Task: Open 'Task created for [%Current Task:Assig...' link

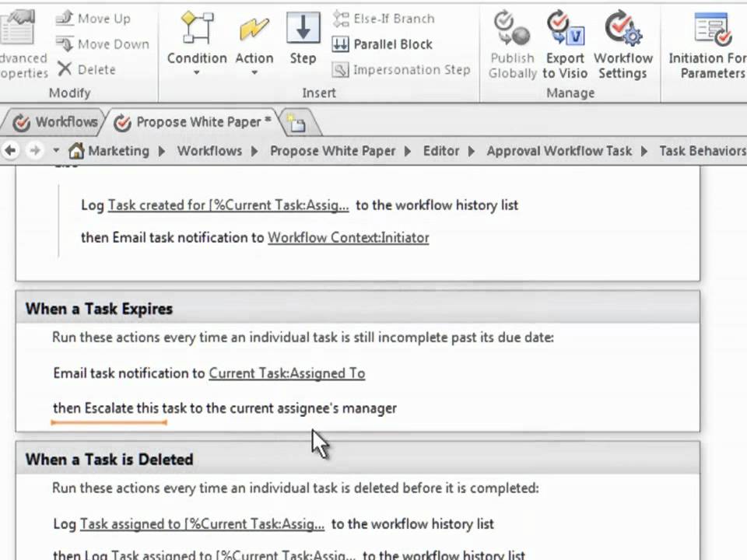Action: click(x=228, y=205)
